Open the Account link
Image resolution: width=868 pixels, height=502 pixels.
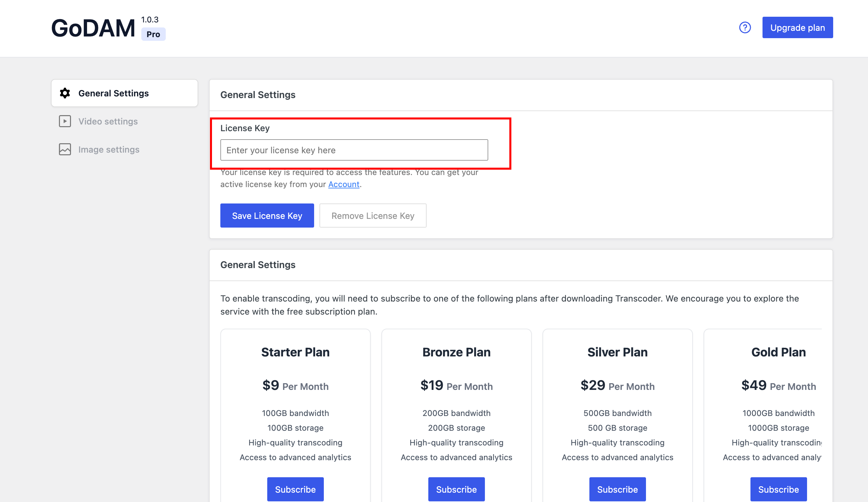tap(343, 184)
